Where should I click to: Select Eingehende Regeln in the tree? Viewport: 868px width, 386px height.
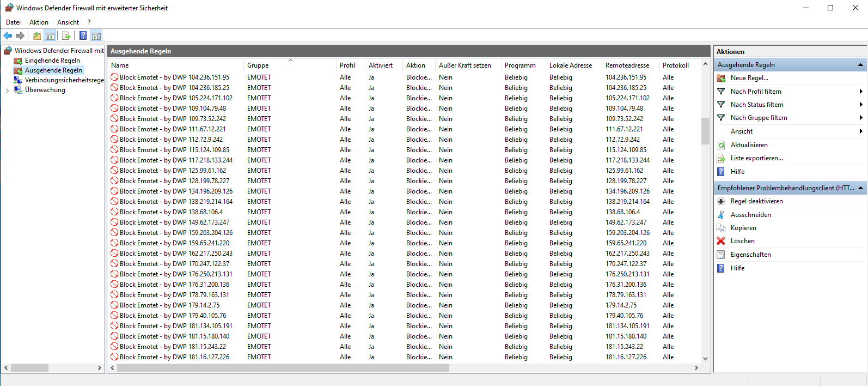[x=52, y=61]
